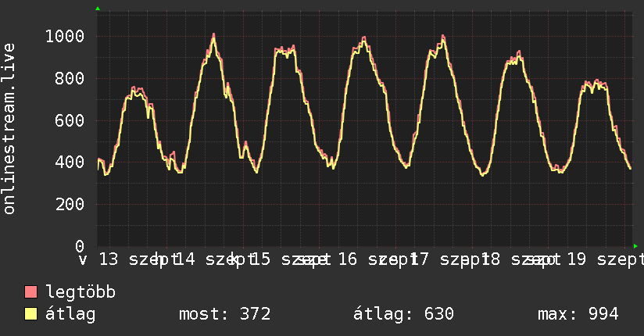Screen dimensions: 644x336
Task: Click the pink legtöbb legend swatch
Action: point(30,292)
